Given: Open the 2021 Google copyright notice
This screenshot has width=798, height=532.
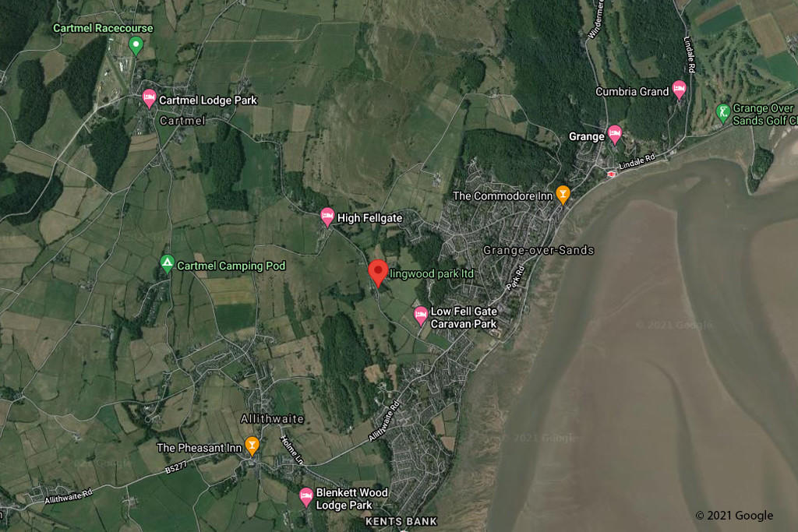Looking at the screenshot, I should point(734,515).
